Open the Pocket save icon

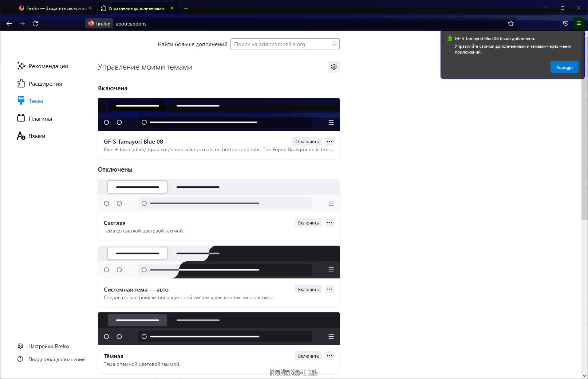click(x=566, y=24)
